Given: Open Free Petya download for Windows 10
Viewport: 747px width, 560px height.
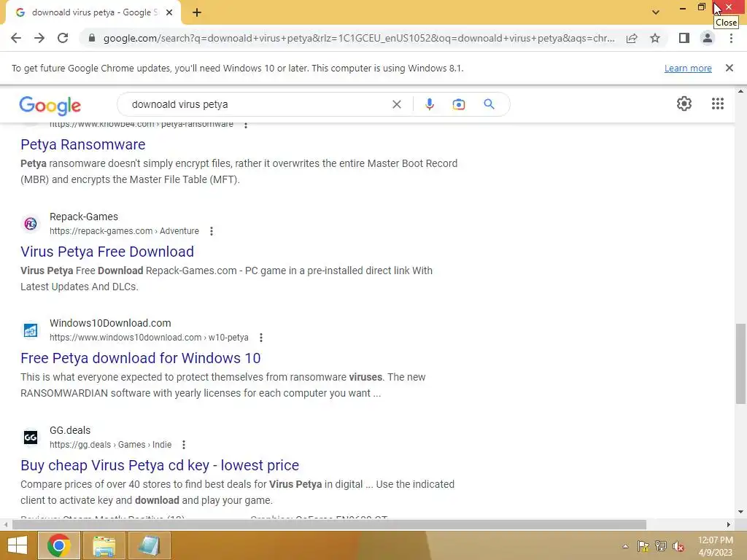Looking at the screenshot, I should click(141, 358).
